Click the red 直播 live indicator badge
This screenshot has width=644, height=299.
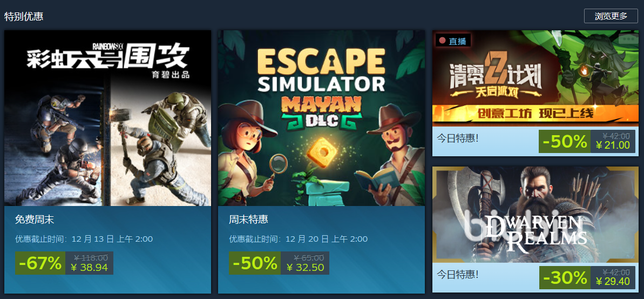[x=453, y=41]
